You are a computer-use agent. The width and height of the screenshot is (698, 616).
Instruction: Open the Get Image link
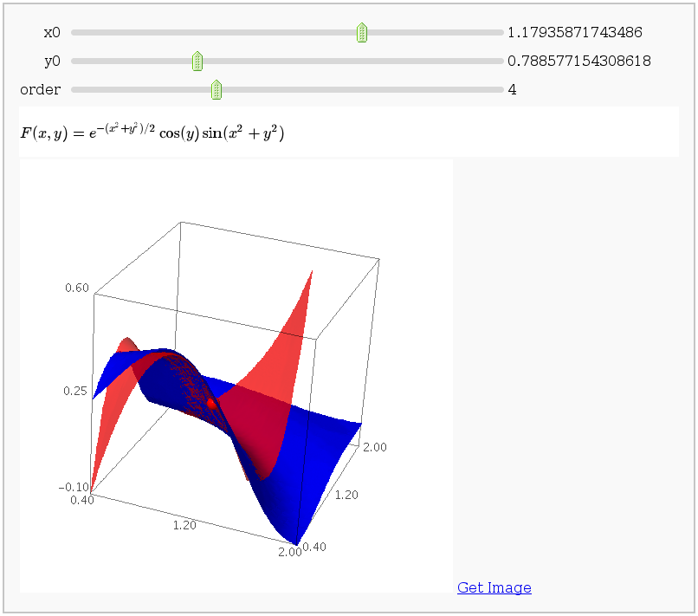click(x=494, y=587)
